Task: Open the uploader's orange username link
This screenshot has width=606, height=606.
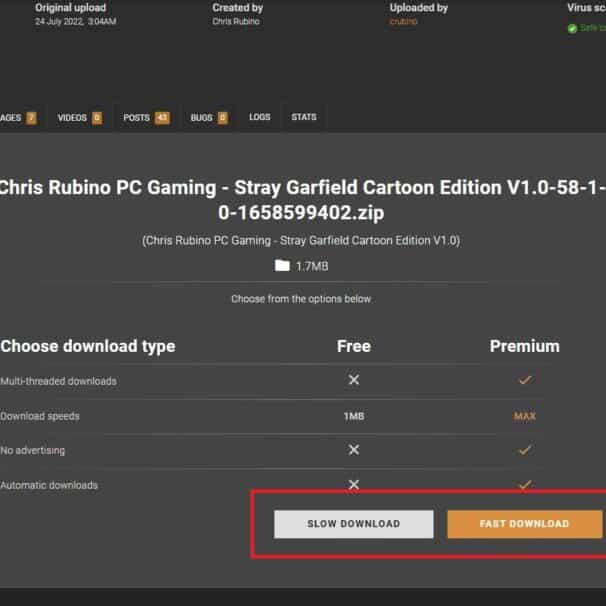Action: pos(403,22)
